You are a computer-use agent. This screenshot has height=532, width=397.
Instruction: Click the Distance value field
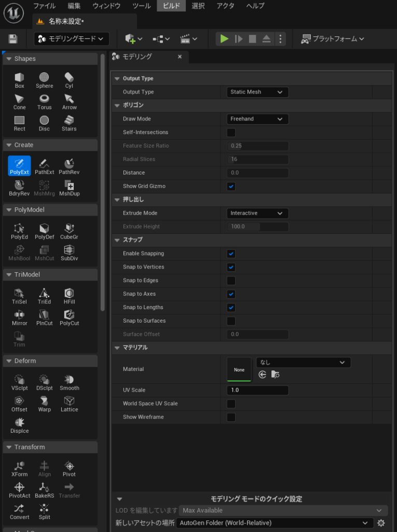click(x=257, y=172)
